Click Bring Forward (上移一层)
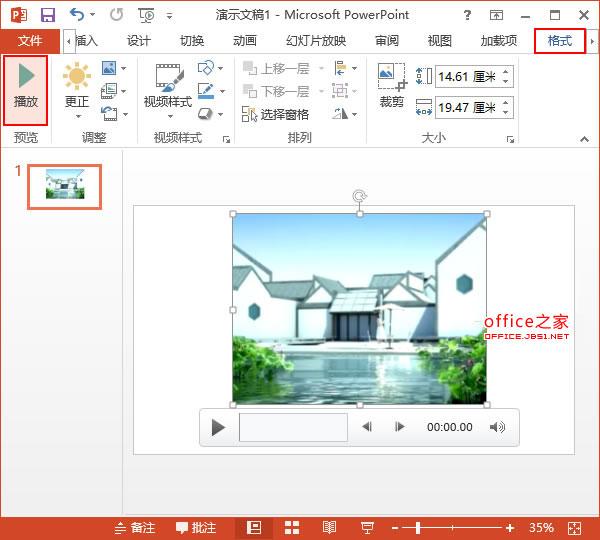600x540 pixels. click(x=277, y=69)
